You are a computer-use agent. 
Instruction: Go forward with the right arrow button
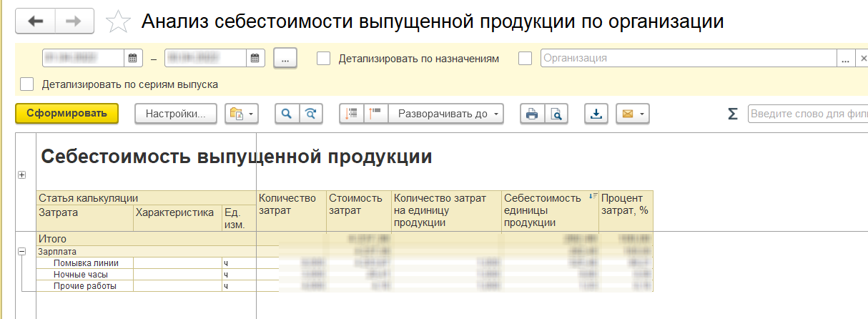point(74,21)
